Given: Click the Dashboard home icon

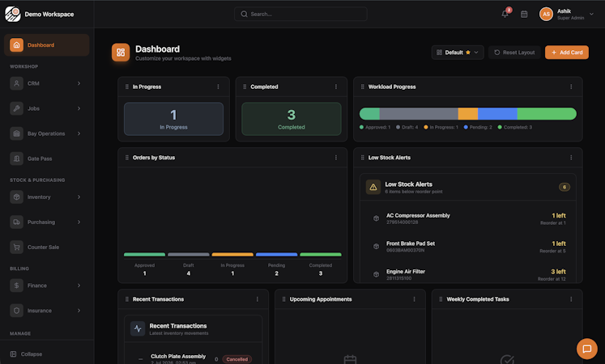Looking at the screenshot, I should (16, 45).
